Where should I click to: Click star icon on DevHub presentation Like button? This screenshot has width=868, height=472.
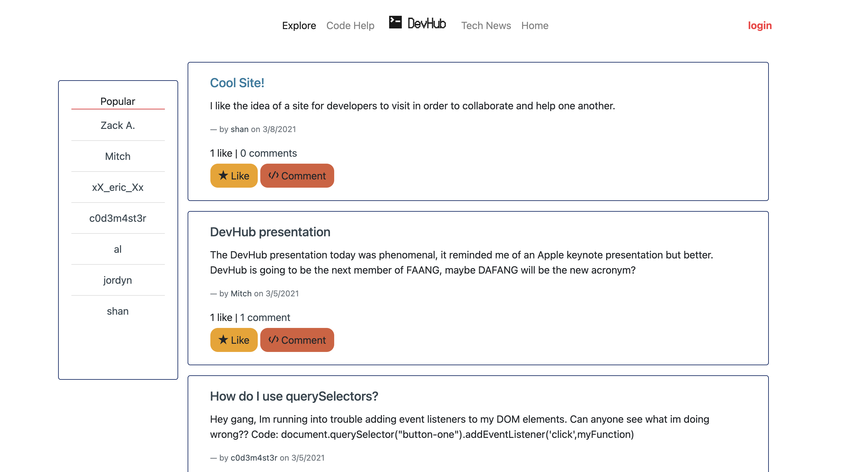223,340
